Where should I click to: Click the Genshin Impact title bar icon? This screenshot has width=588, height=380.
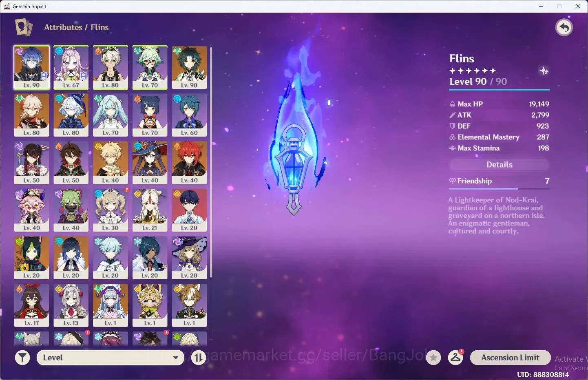[7, 6]
